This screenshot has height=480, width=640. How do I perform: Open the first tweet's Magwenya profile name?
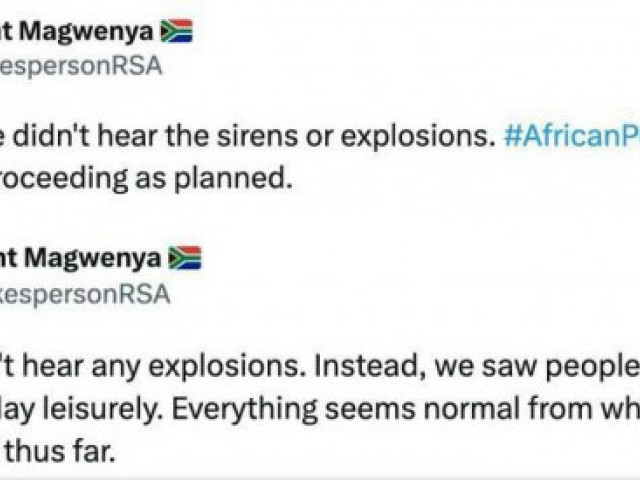pyautogui.click(x=77, y=32)
